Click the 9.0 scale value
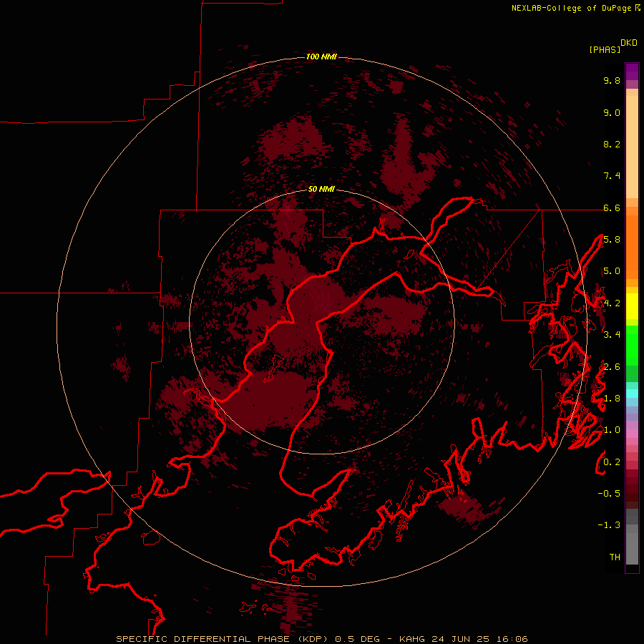 click(x=612, y=112)
